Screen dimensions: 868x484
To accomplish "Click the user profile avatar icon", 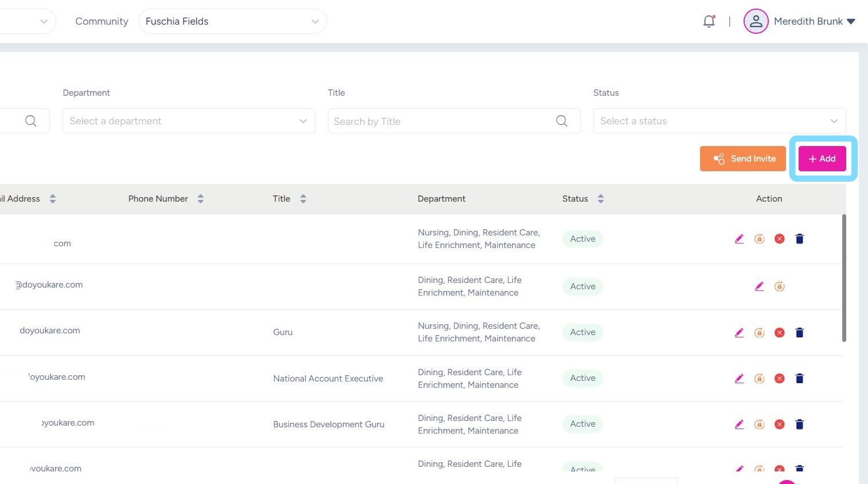I will click(756, 22).
